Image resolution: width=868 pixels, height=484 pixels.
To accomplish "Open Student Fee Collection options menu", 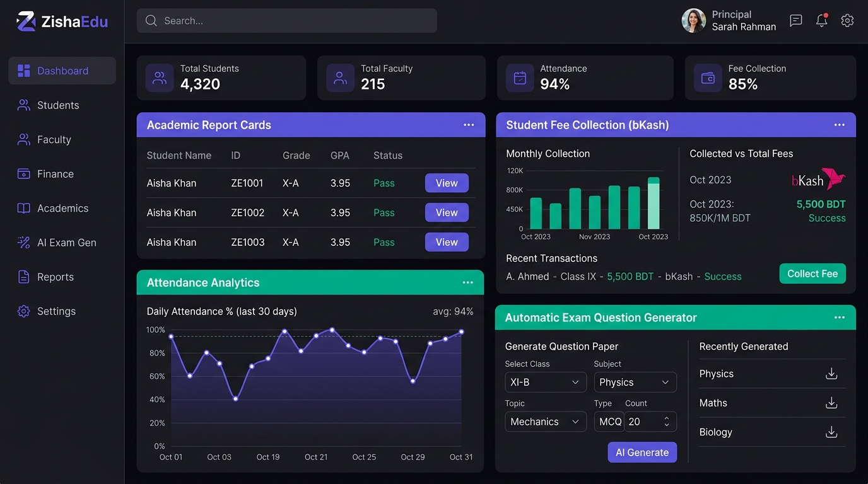I will point(839,125).
